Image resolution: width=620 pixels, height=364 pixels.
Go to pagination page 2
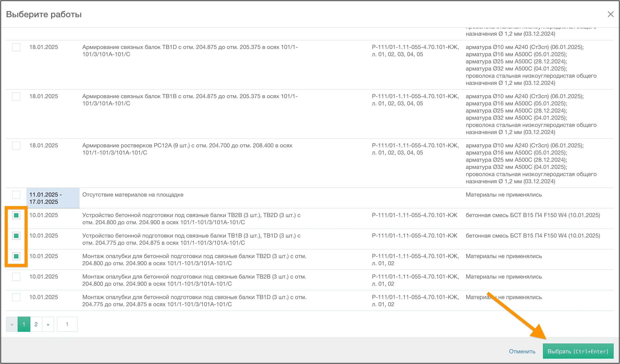[36, 324]
